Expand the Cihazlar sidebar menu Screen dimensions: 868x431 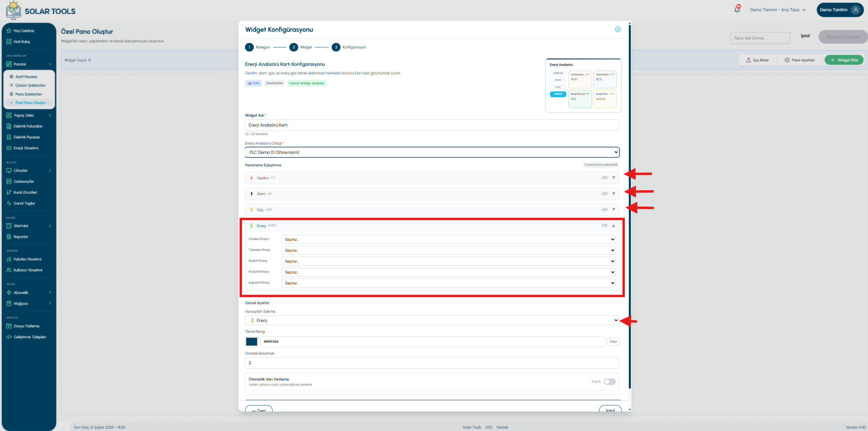pyautogui.click(x=29, y=170)
